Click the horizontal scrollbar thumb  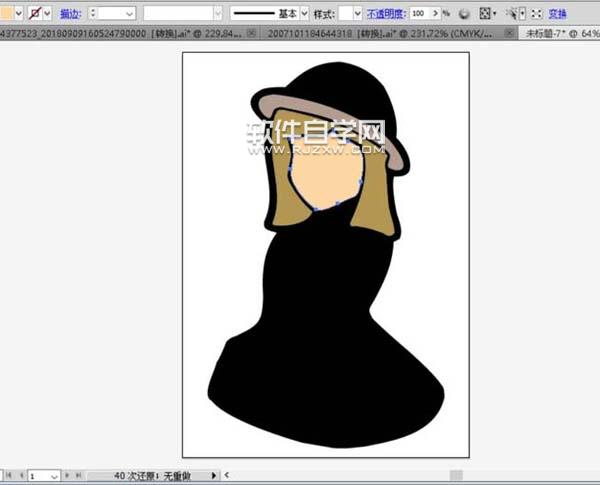tap(455, 476)
